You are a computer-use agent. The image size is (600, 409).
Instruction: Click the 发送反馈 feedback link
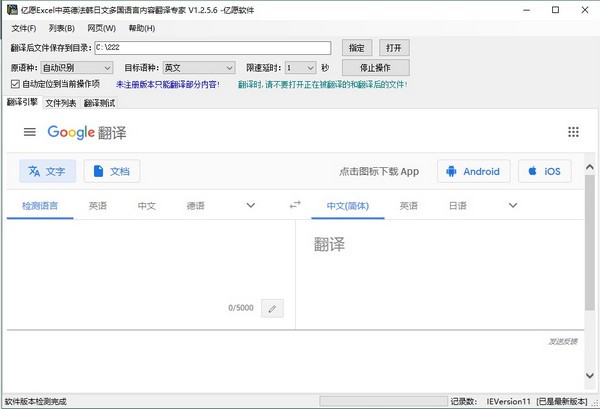click(x=563, y=342)
